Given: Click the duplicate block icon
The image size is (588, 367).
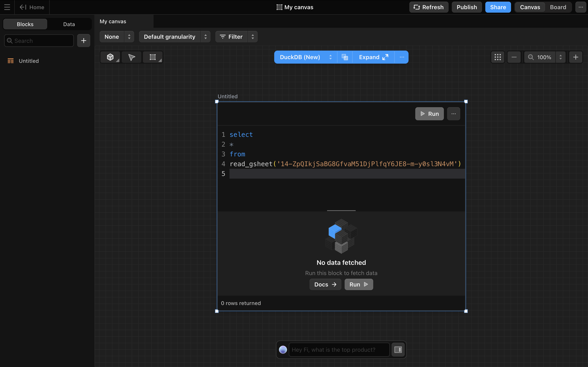Looking at the screenshot, I should (345, 57).
